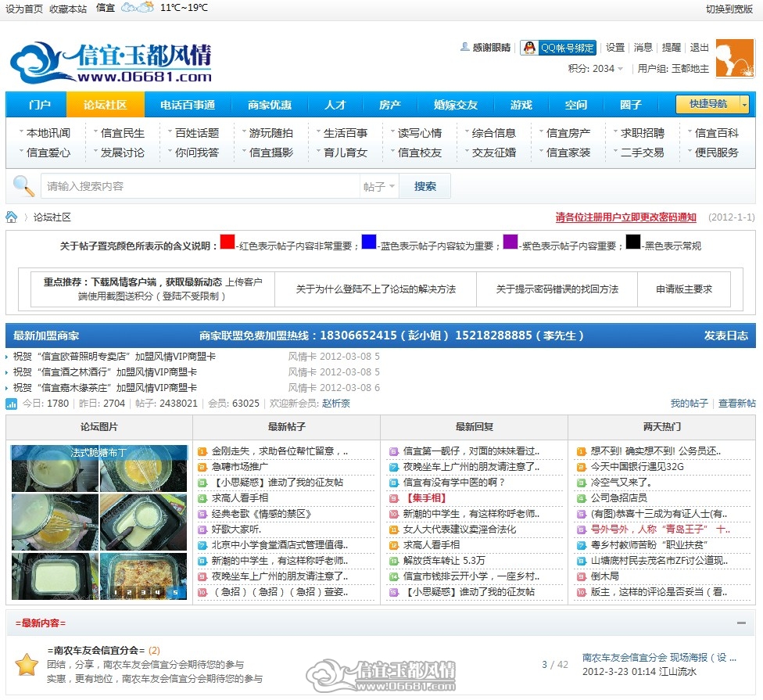763x700 pixels.
Task: Open reply 女人大代表建议卖淫合法化
Action: (x=460, y=529)
